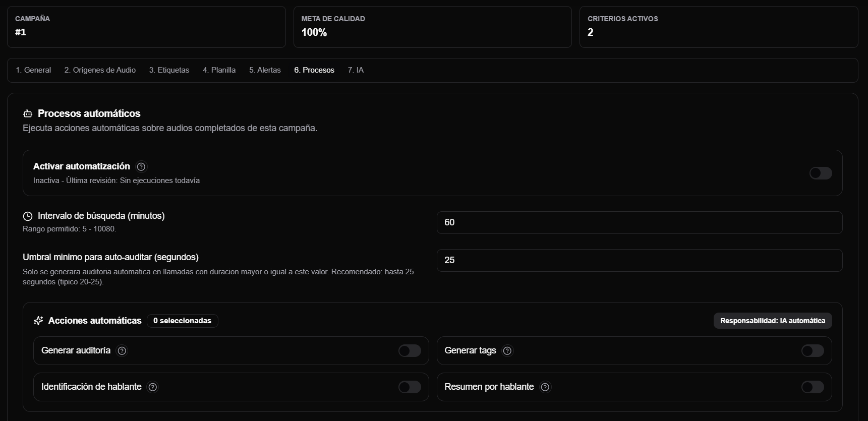
Task: Click sparkle icon by Acciones automáticas
Action: (x=38, y=321)
